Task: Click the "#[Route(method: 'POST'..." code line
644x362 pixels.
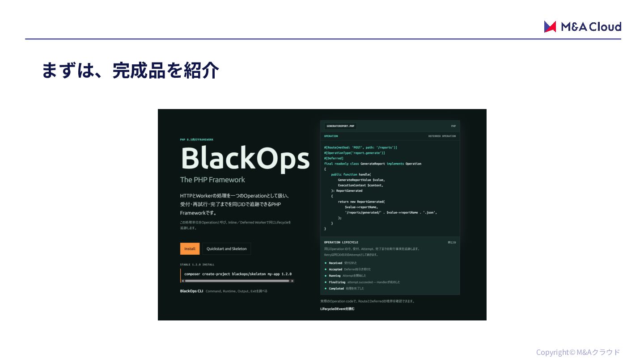Action: pyautogui.click(x=360, y=147)
